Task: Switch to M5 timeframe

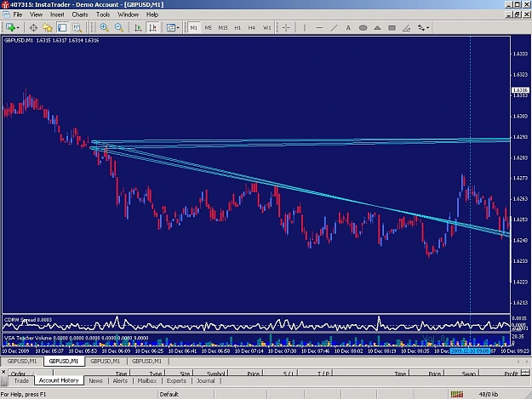Action: (x=208, y=28)
